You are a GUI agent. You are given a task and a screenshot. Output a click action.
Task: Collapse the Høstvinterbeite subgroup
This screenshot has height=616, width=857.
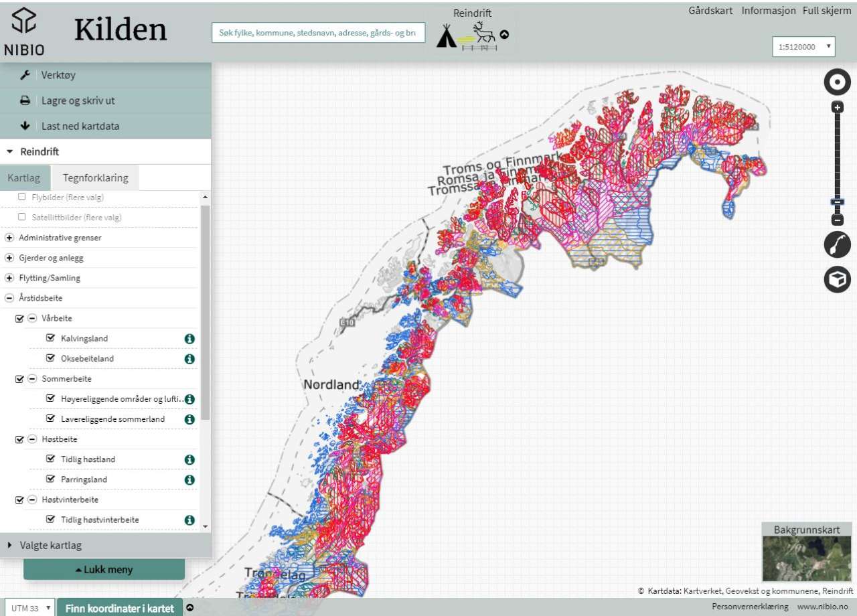(32, 499)
